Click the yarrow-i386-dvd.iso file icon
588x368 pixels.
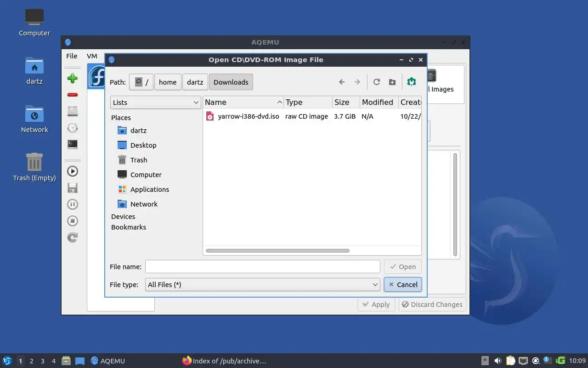click(x=210, y=116)
